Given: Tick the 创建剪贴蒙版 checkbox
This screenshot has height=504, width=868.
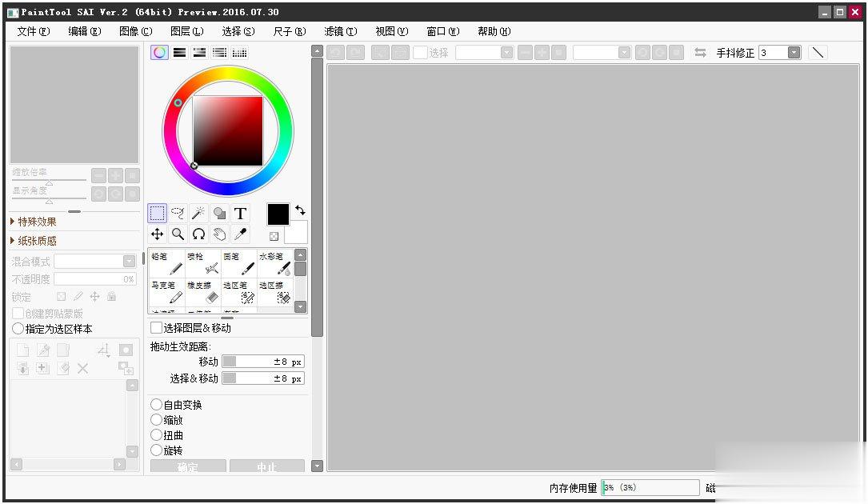Looking at the screenshot, I should (18, 314).
